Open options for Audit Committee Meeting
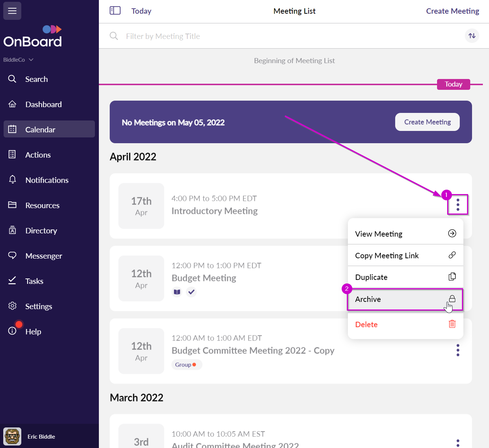This screenshot has height=448, width=489. pyautogui.click(x=458, y=443)
